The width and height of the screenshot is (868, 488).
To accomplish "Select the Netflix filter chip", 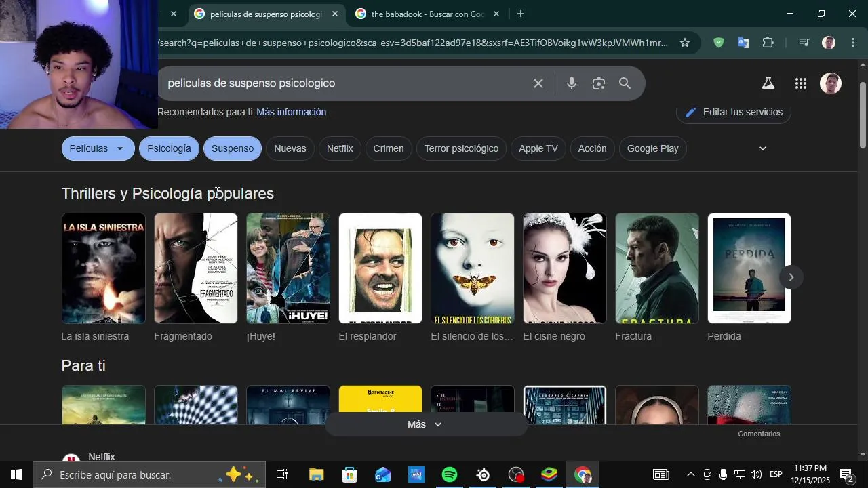I will 340,148.
